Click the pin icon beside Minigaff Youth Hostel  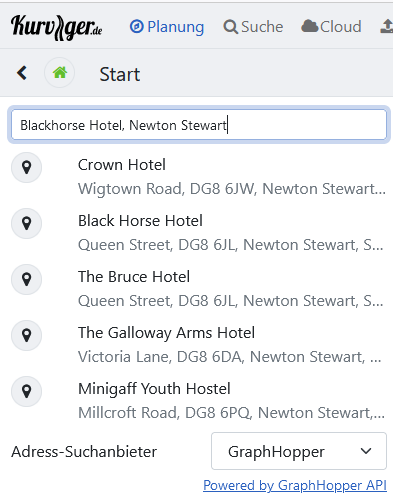point(26,391)
